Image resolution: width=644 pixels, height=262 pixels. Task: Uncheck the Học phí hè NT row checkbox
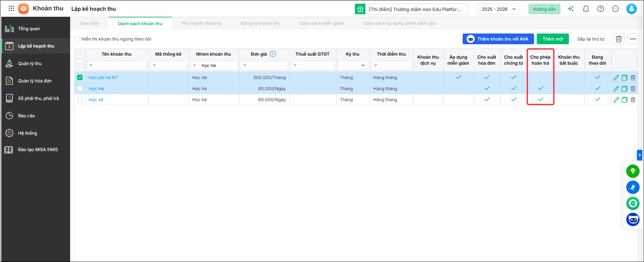[x=80, y=77]
